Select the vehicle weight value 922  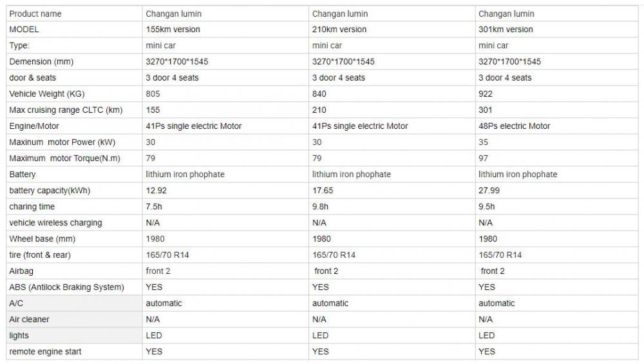[486, 94]
